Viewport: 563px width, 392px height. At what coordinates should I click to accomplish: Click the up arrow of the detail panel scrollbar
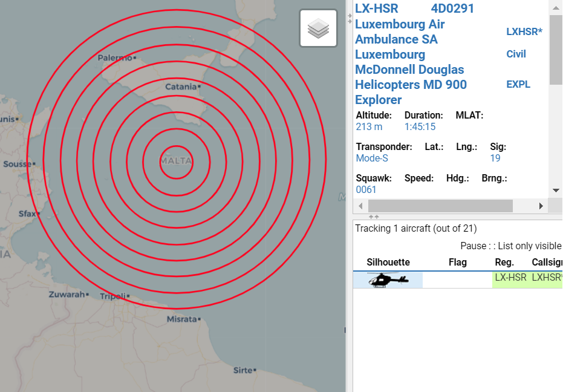pyautogui.click(x=556, y=7)
